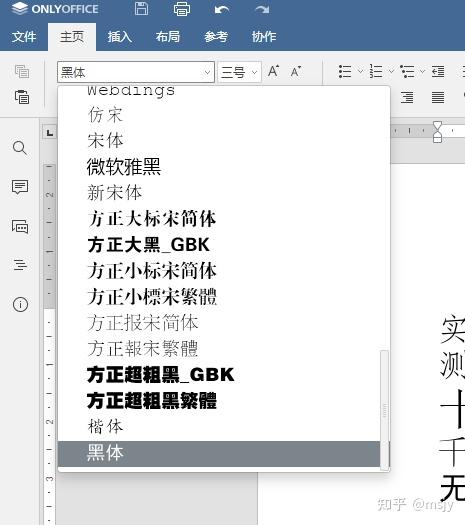Viewport: 465px width, 525px height.
Task: Increase font size with the larger A
Action: [x=274, y=71]
